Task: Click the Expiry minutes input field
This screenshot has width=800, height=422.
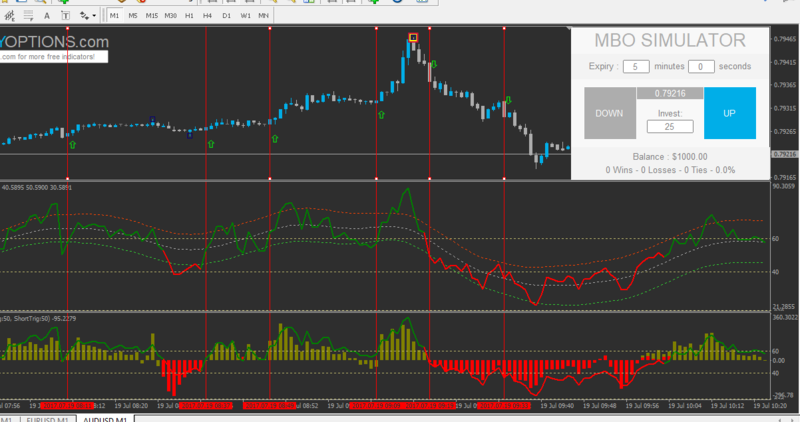Action: (x=636, y=66)
